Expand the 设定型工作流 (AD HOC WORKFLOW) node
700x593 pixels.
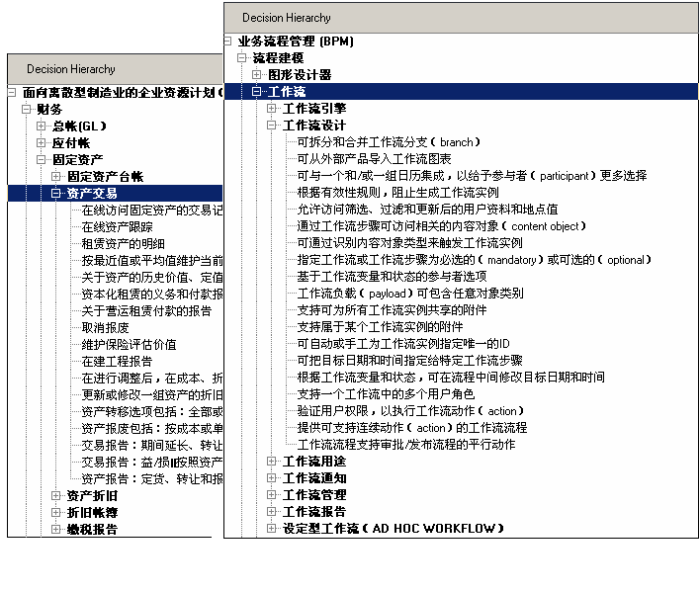[x=272, y=529]
